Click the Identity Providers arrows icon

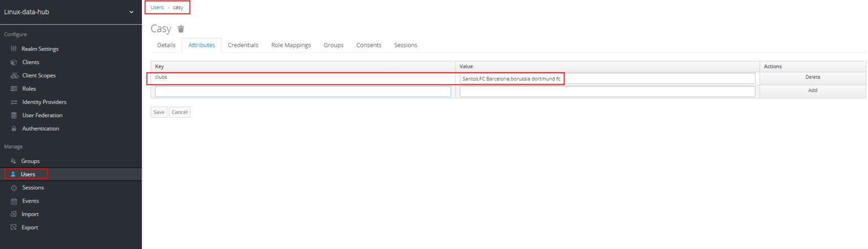(14, 102)
